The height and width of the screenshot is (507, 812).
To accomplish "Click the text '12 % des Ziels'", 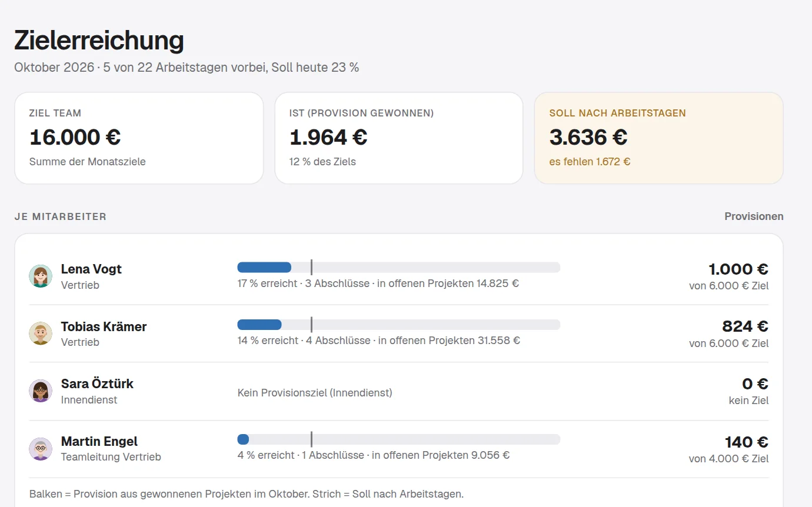I will [x=322, y=162].
